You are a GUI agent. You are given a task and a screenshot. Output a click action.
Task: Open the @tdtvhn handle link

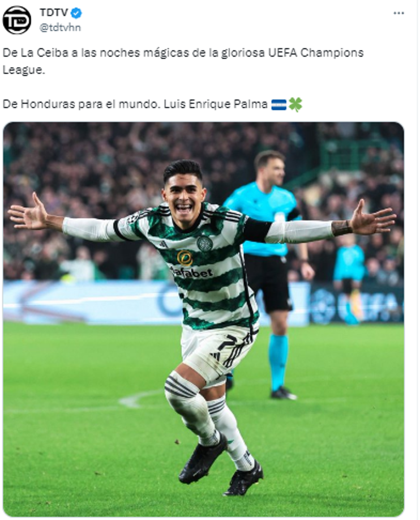[60, 28]
